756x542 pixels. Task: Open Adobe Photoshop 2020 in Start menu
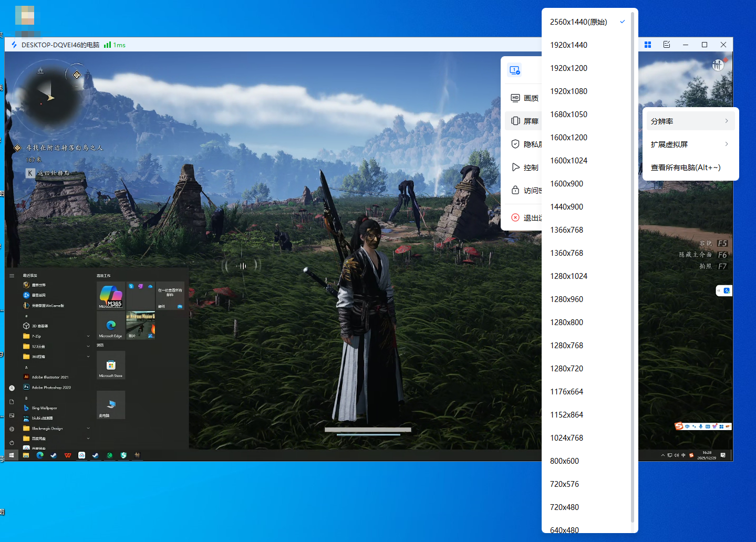coord(51,388)
